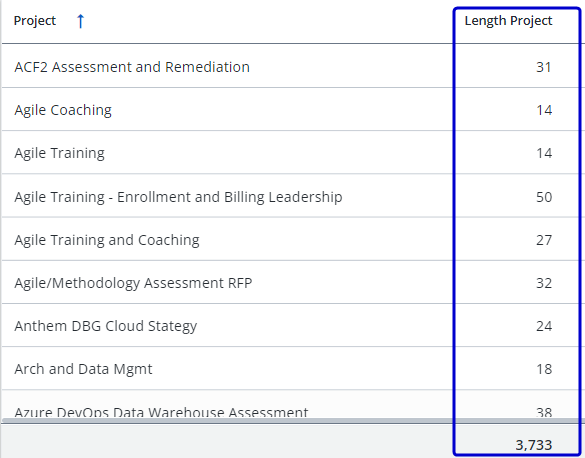Select Agile/Methodology Assessment RFP row

[292, 282]
